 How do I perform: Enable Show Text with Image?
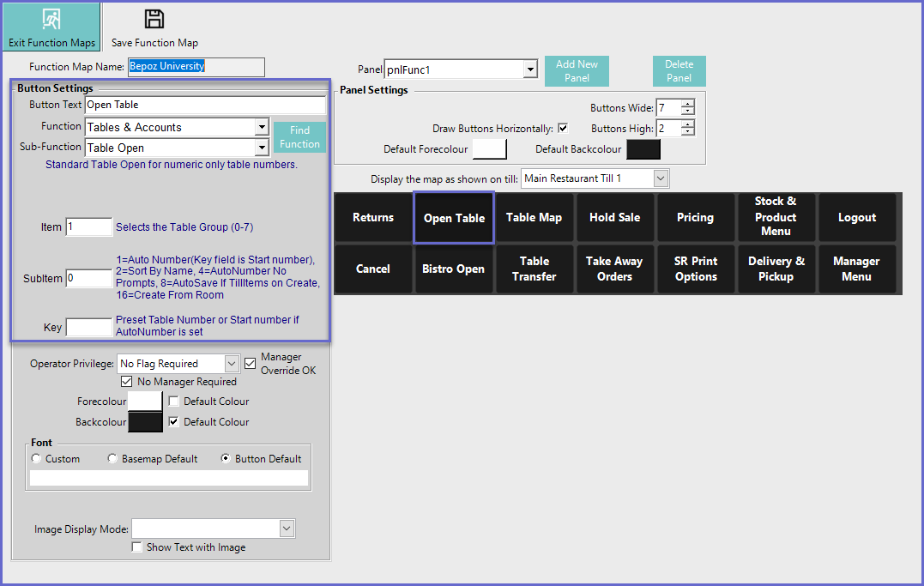(x=136, y=547)
